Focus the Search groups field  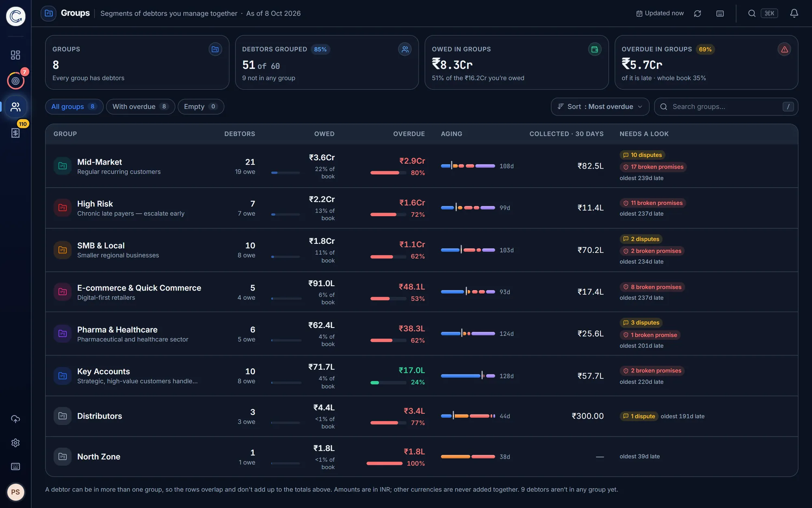(x=726, y=106)
